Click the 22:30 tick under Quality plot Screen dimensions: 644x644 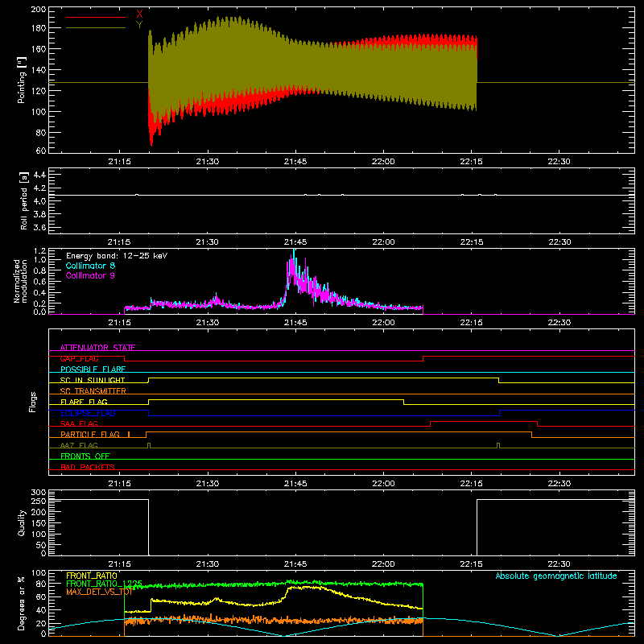tap(559, 564)
